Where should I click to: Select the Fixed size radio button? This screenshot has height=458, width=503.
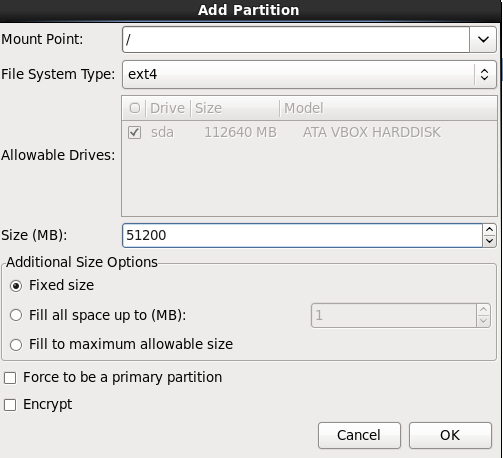pyautogui.click(x=16, y=286)
